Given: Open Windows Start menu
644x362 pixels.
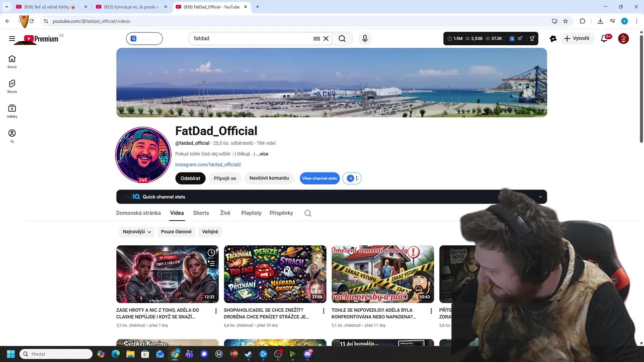Looking at the screenshot, I should pyautogui.click(x=11, y=354).
